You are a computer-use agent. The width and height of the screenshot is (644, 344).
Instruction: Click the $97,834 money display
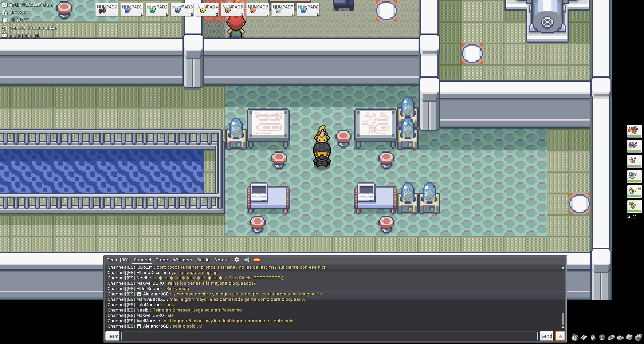(x=18, y=12)
